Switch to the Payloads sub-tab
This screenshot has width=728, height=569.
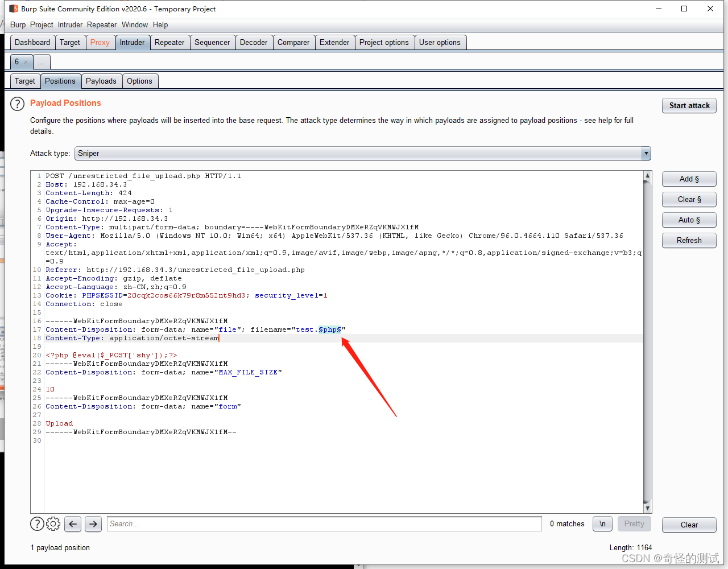click(x=101, y=81)
